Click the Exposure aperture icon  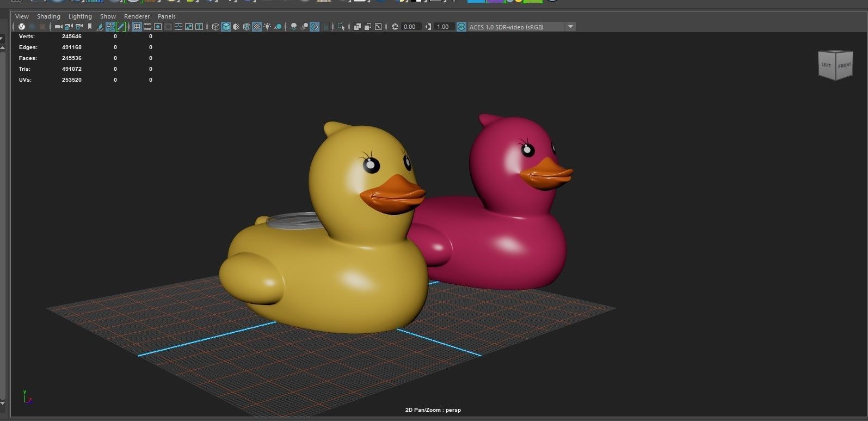[x=395, y=27]
